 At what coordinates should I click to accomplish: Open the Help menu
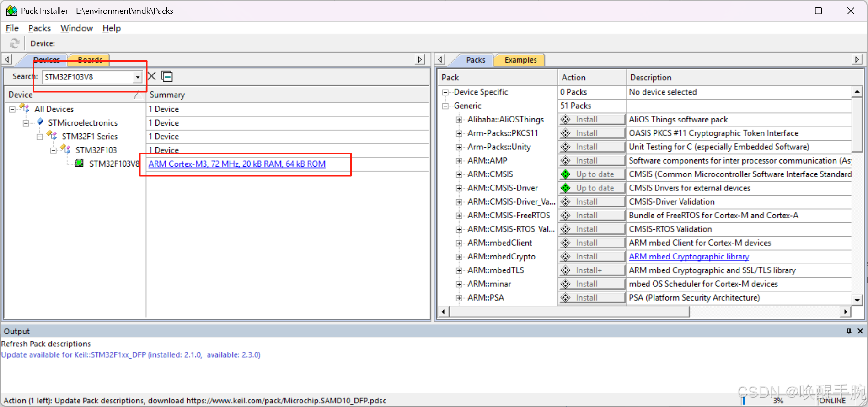click(x=112, y=28)
